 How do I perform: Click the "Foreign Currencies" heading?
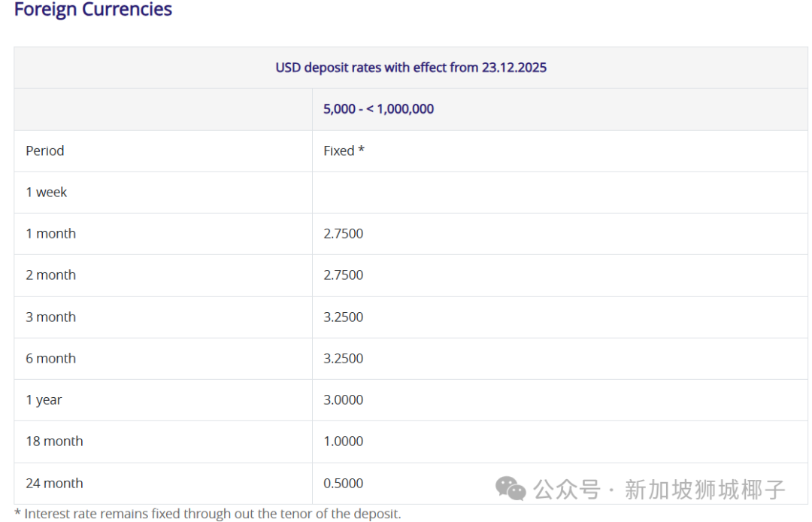pyautogui.click(x=93, y=10)
